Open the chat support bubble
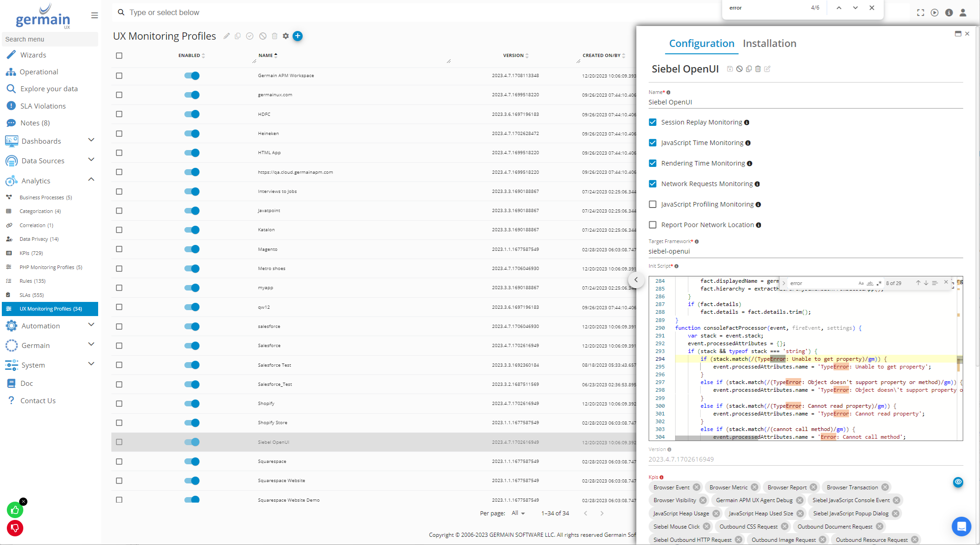 961,526
